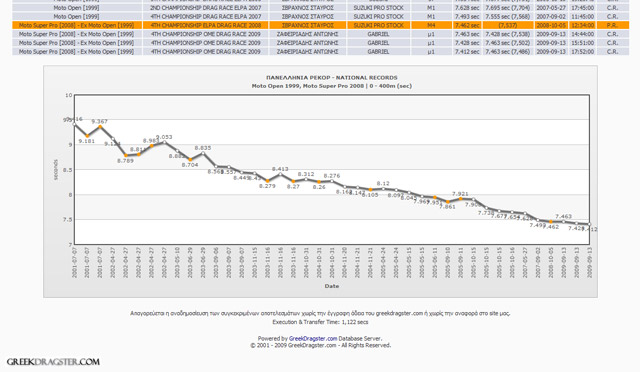The width and height of the screenshot is (640, 372).
Task: Select the 7.861 orange chart marker
Action: click(448, 202)
